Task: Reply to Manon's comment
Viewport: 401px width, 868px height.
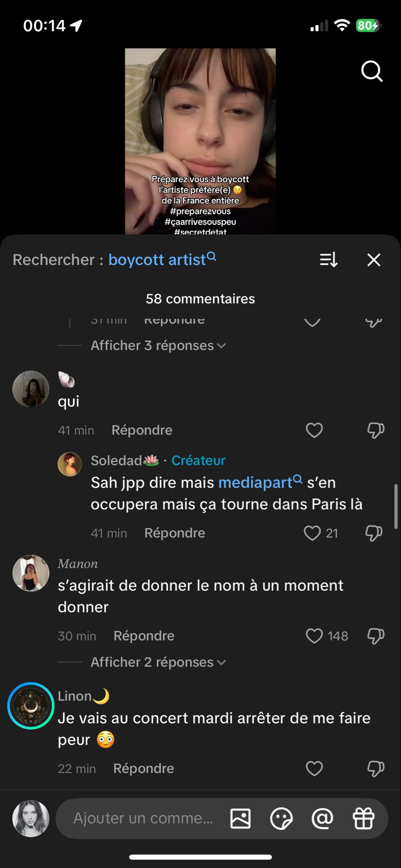Action: [144, 636]
